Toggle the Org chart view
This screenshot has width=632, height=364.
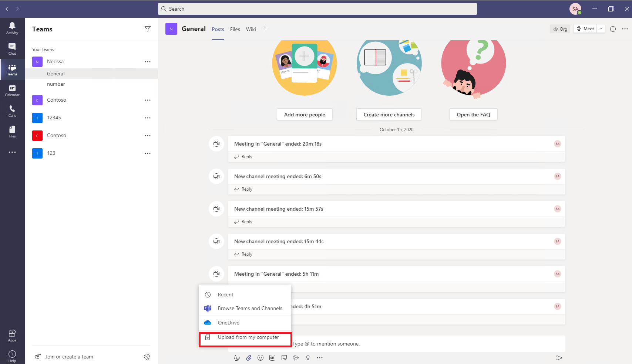[560, 28]
